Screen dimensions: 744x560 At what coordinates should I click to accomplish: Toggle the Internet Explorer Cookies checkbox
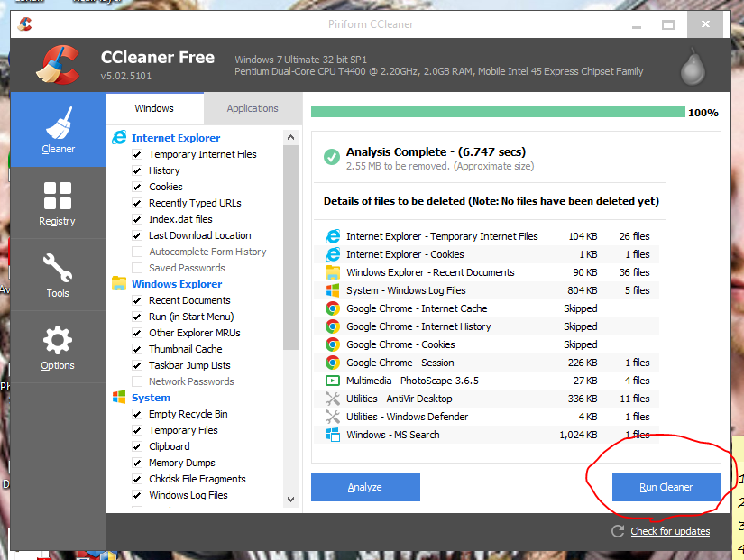(137, 187)
